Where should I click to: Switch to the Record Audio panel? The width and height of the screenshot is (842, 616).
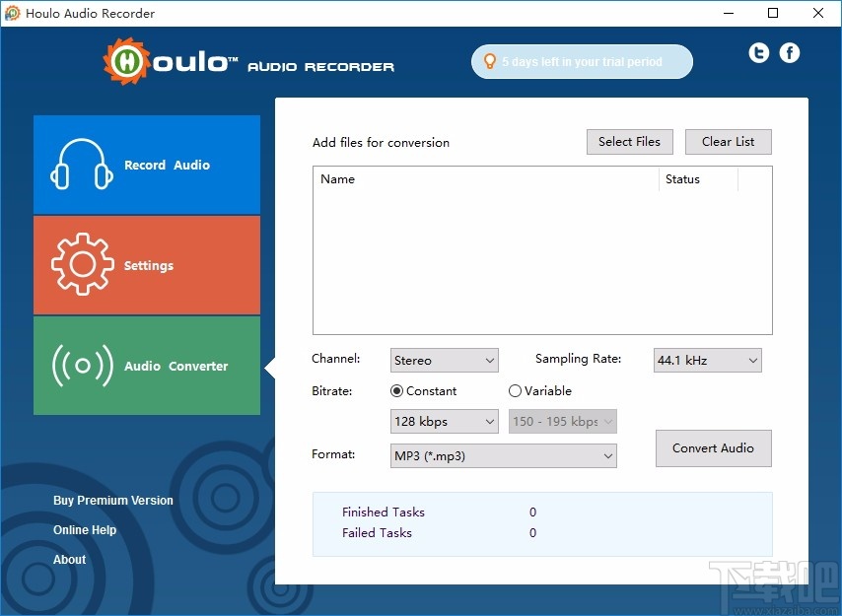point(146,165)
